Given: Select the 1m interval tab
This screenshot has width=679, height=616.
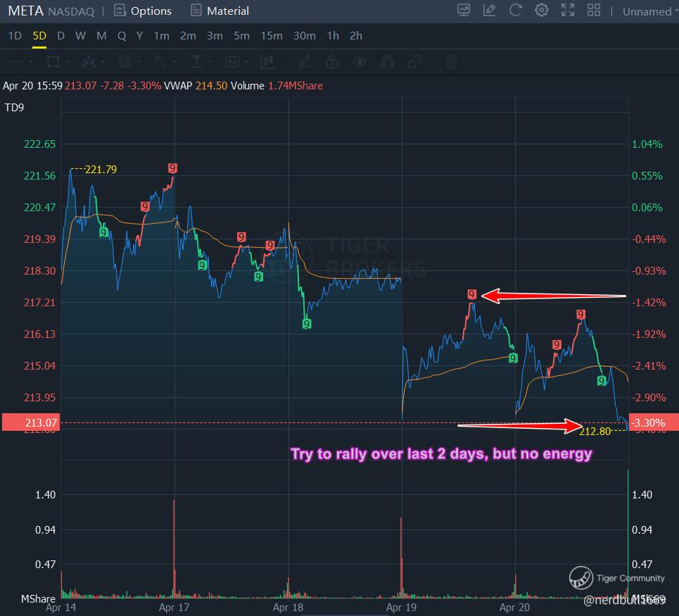Looking at the screenshot, I should [162, 35].
